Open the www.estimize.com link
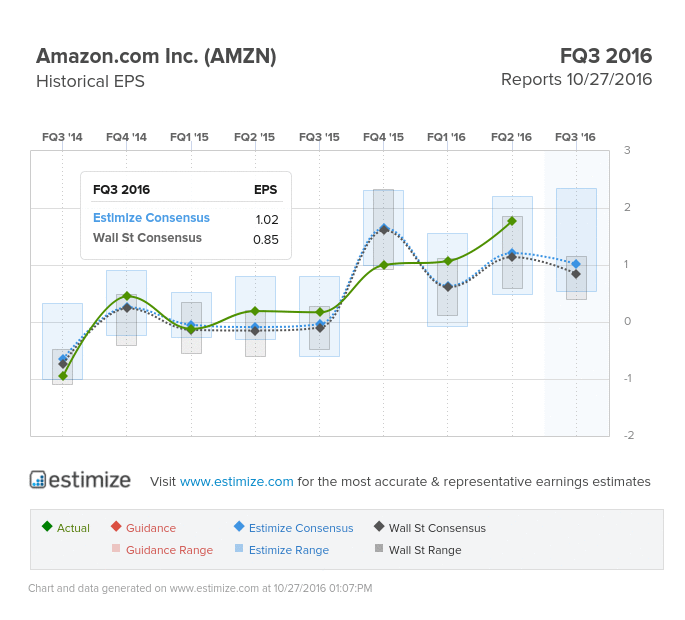685x620 pixels. pyautogui.click(x=236, y=481)
